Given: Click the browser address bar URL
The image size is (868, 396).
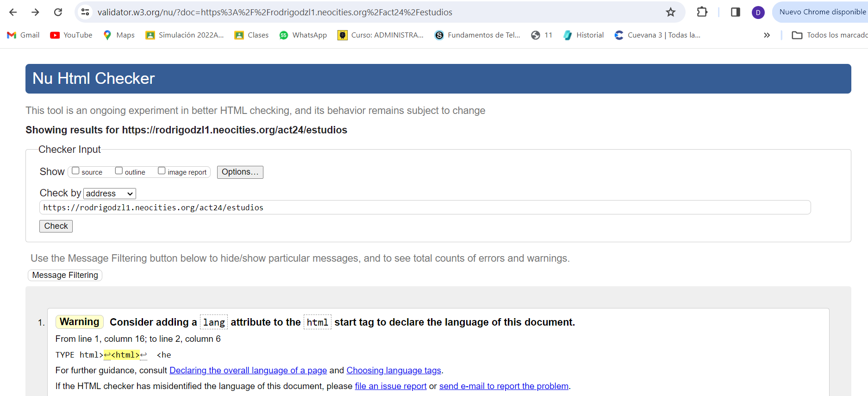Looking at the screenshot, I should [x=275, y=13].
